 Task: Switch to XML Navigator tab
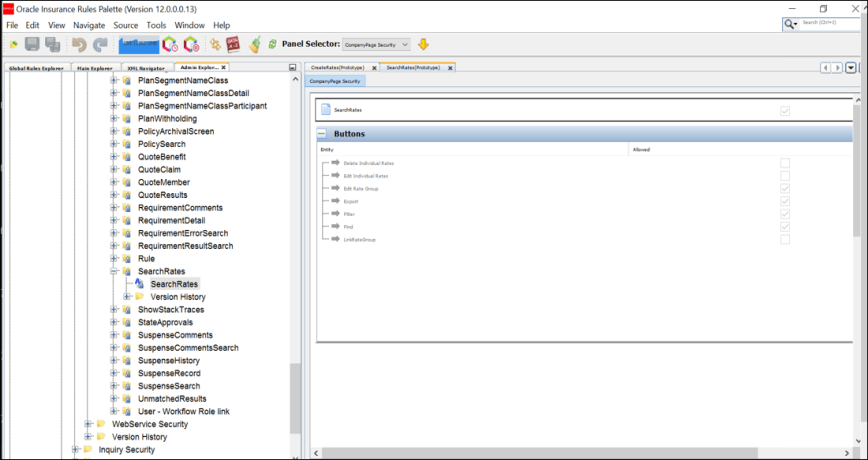[x=146, y=68]
